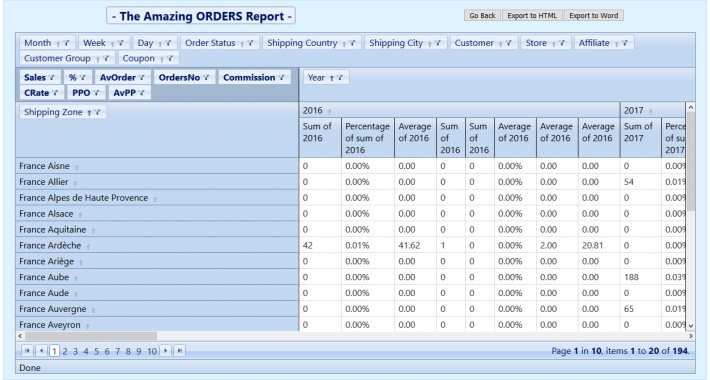Viewport: 710px width, 380px height.
Task: Sort the Year column field arrow
Action: pyautogui.click(x=331, y=78)
